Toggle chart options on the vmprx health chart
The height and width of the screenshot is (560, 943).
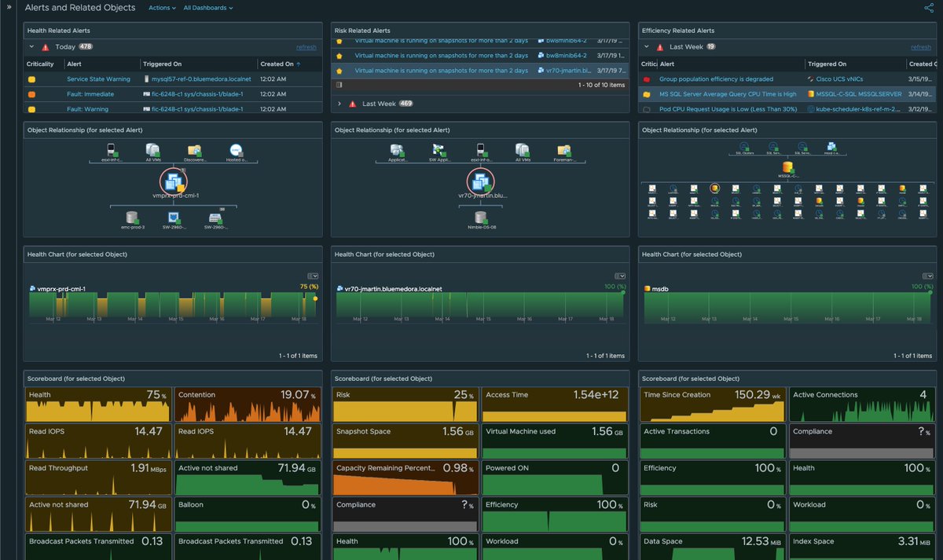pyautogui.click(x=313, y=275)
